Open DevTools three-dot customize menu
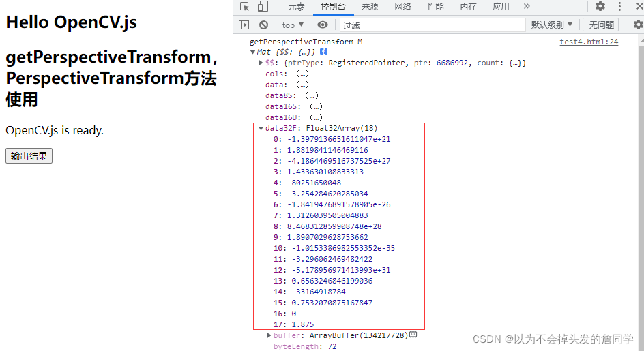Screen dimensions: 644x351 click(619, 6)
